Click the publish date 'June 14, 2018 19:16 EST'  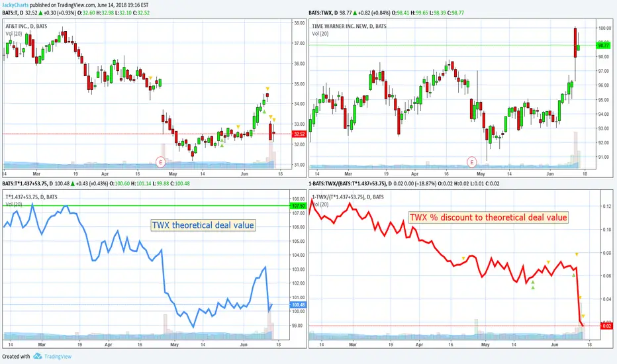pyautogui.click(x=122, y=5)
